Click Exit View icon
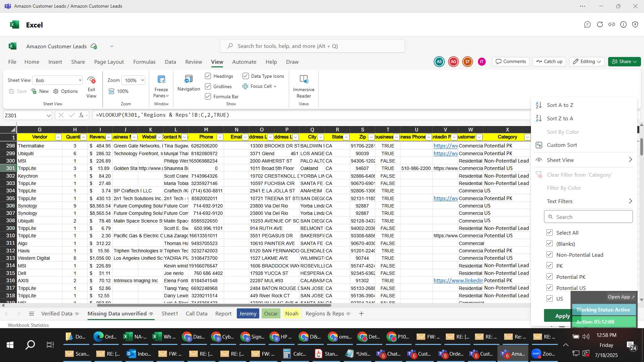This screenshot has height=362, width=644. point(91,80)
